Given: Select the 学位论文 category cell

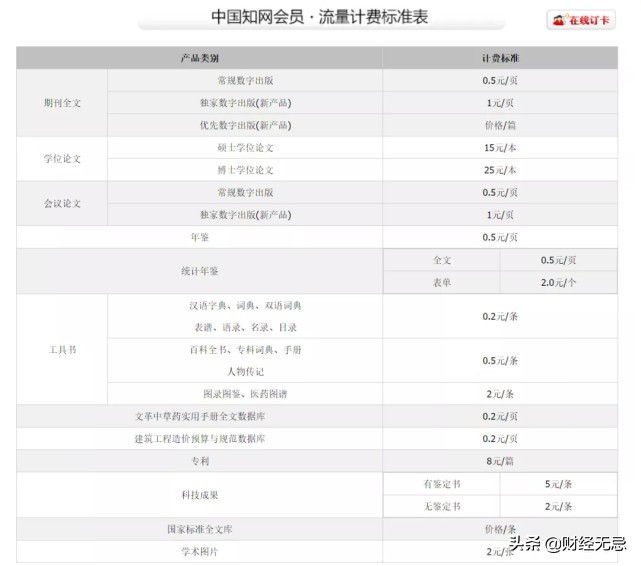Looking at the screenshot, I should pyautogui.click(x=62, y=159).
